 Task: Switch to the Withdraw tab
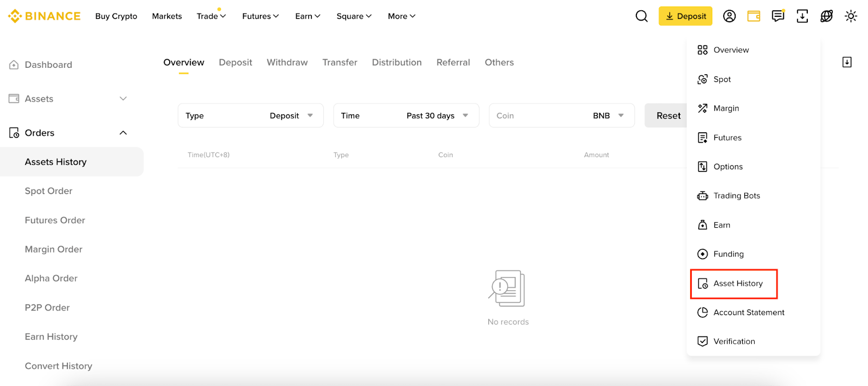287,62
